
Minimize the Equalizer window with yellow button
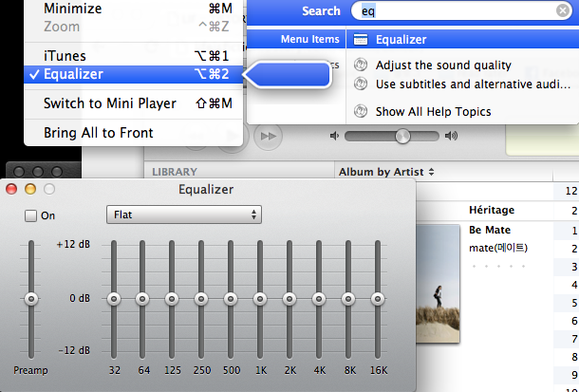point(30,190)
